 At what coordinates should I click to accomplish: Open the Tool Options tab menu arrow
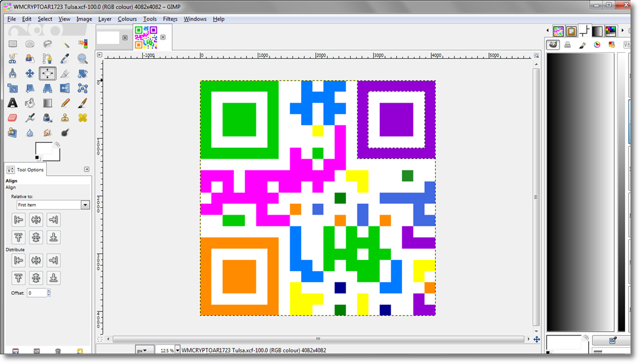pos(87,169)
